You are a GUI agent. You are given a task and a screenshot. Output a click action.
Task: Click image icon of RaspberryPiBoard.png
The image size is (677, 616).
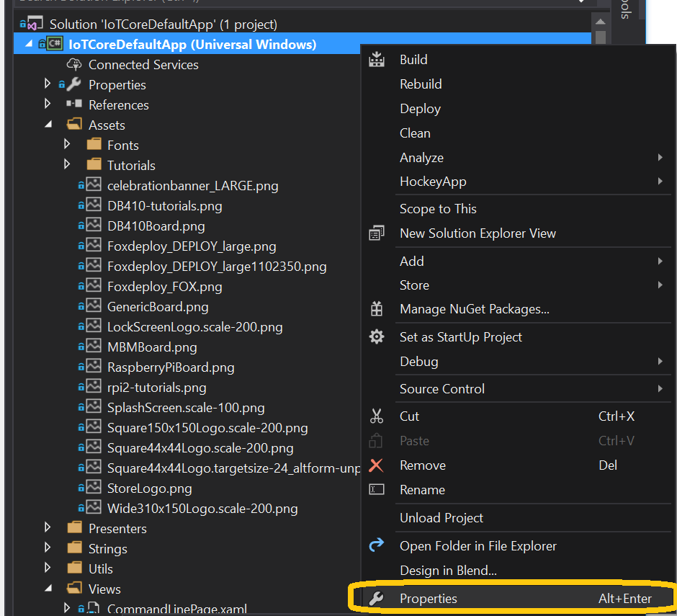[x=94, y=367]
